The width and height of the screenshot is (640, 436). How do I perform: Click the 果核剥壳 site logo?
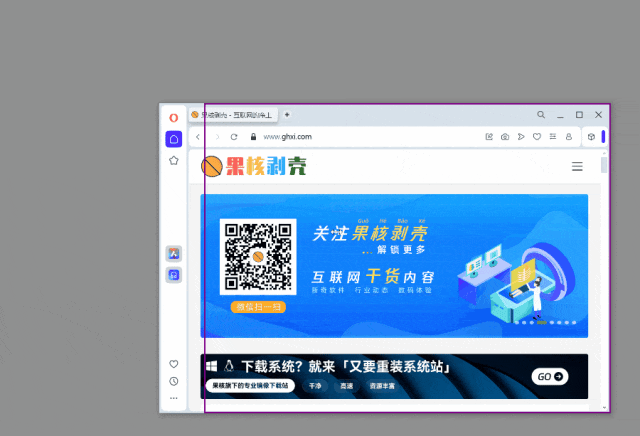coord(253,166)
